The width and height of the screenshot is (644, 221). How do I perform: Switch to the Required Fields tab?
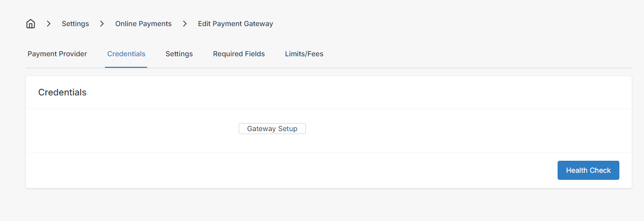coord(239,54)
